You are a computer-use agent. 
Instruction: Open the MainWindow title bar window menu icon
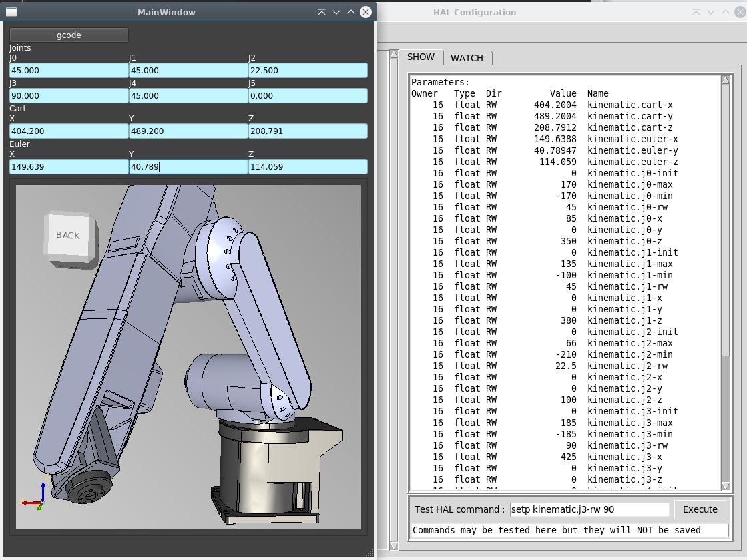(x=11, y=12)
